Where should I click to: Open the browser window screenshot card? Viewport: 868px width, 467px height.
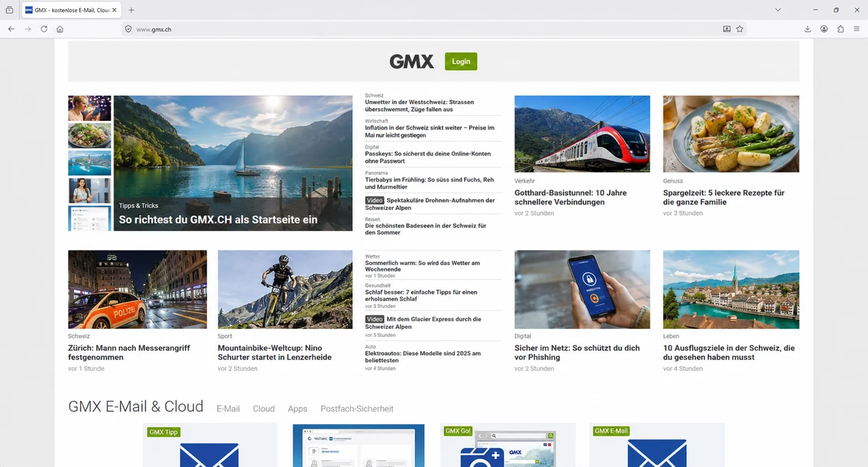tap(359, 445)
